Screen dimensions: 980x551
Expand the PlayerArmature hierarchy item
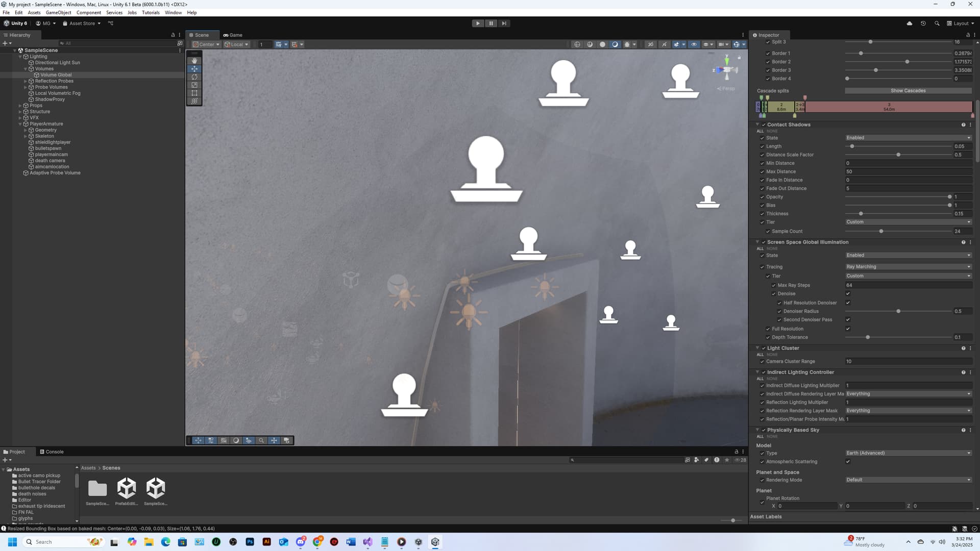tap(19, 123)
